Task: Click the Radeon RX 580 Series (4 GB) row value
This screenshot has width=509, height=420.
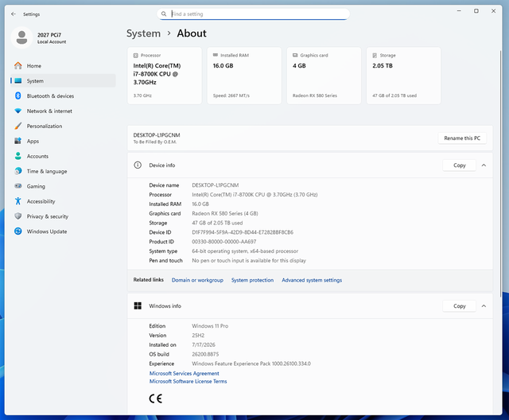Action: [225, 213]
